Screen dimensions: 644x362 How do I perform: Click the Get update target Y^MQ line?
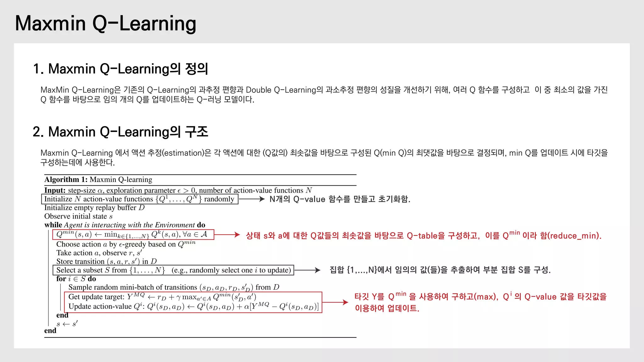[x=162, y=297]
